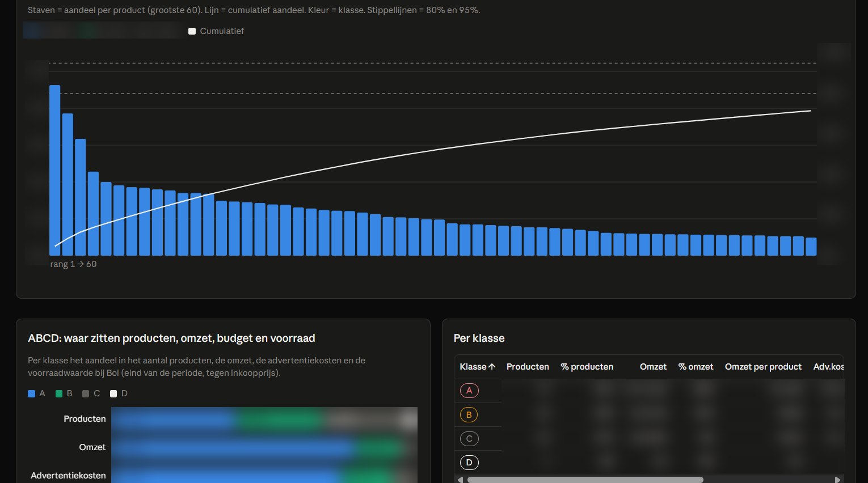Click the Producten stacked bar label
The height and width of the screenshot is (483, 868).
85,419
